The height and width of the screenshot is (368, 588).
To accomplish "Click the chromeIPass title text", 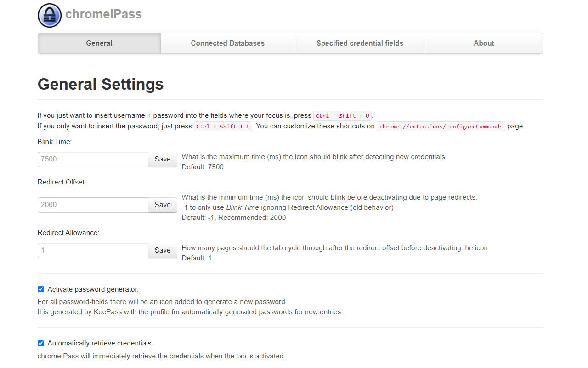I will click(x=104, y=14).
